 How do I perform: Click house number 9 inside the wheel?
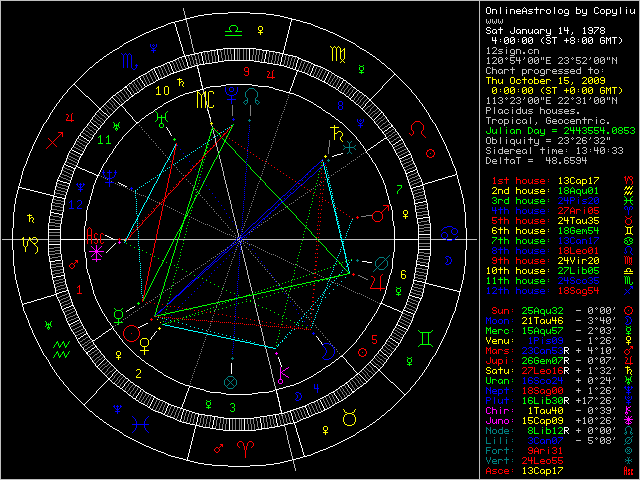pyautogui.click(x=246, y=72)
